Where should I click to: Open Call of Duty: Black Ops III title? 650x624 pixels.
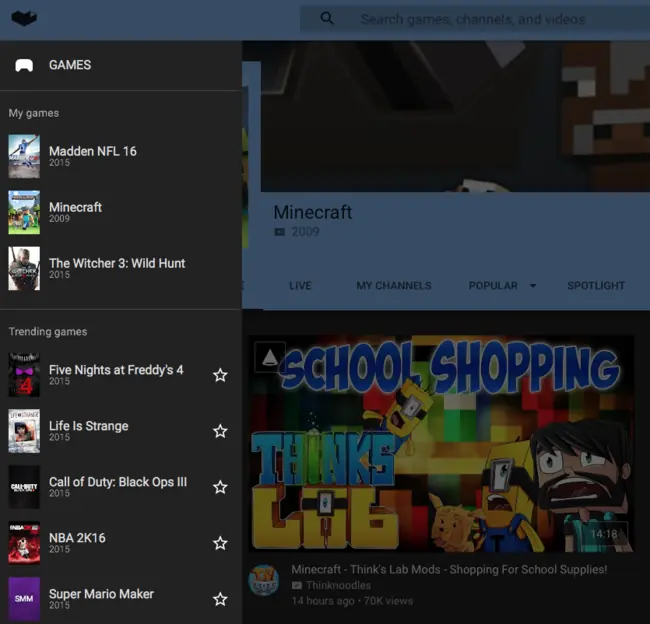tap(118, 482)
